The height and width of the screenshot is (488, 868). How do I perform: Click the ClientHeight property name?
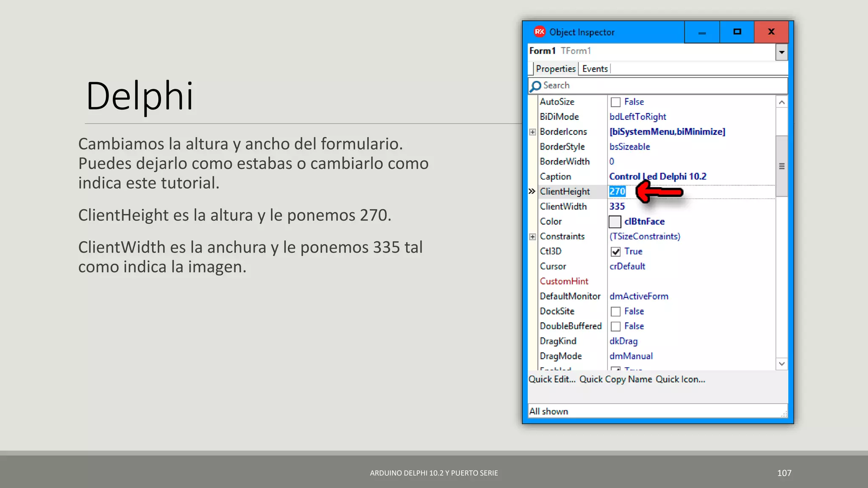point(565,191)
